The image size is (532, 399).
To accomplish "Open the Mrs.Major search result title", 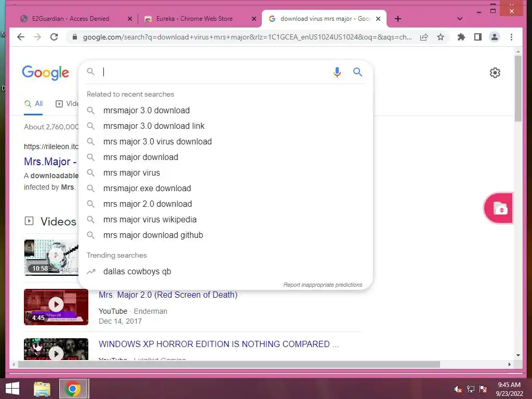I will tap(50, 162).
